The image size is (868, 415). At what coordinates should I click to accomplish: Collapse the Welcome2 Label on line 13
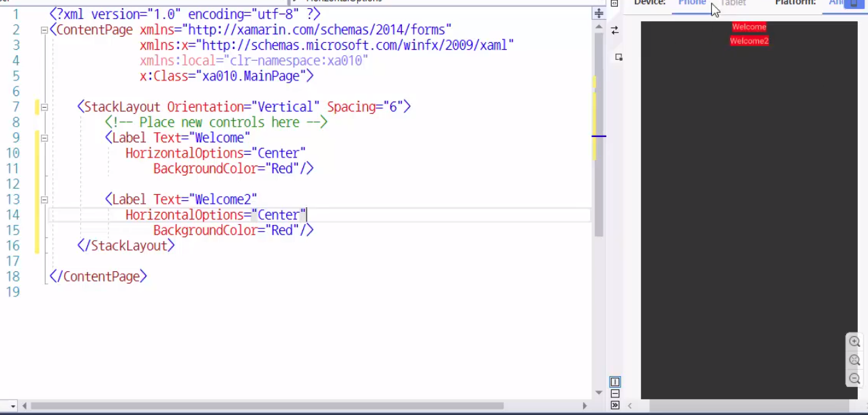point(44,200)
